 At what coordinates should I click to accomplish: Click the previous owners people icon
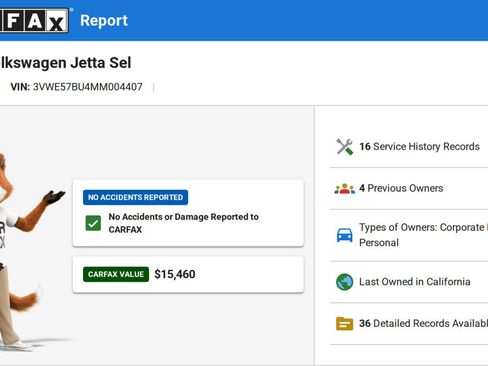click(344, 189)
